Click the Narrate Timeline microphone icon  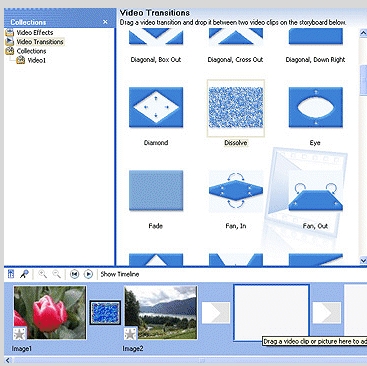coord(24,274)
